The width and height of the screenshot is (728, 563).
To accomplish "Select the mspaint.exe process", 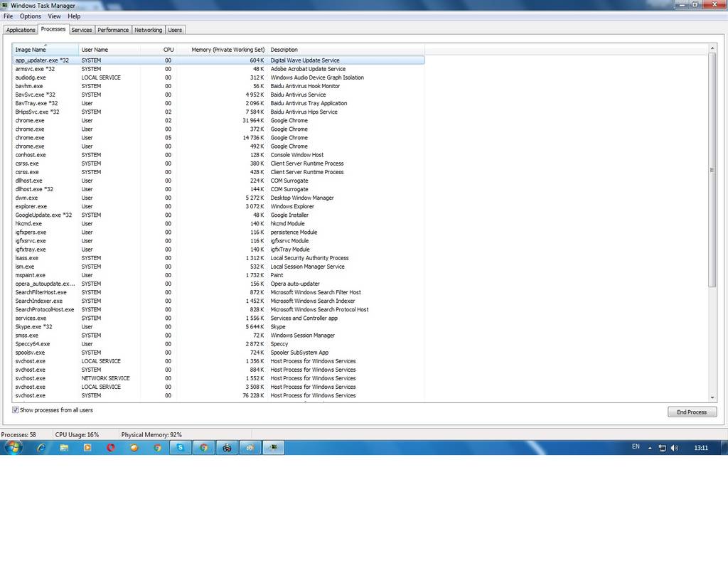I will [218, 275].
